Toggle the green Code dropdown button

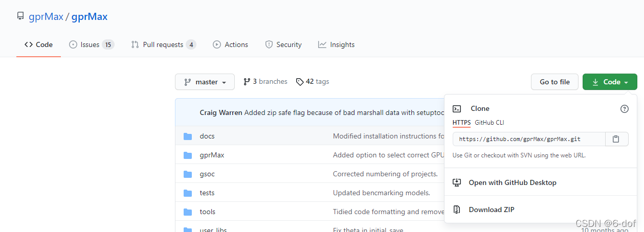point(610,82)
